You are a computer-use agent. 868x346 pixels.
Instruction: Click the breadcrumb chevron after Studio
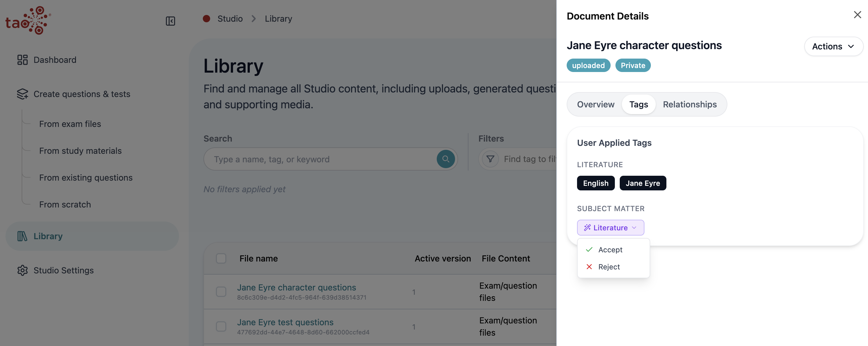coord(254,19)
